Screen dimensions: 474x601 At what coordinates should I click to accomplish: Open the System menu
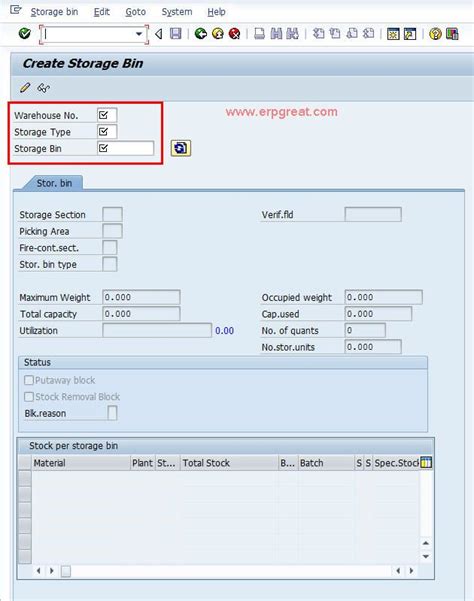tap(177, 12)
